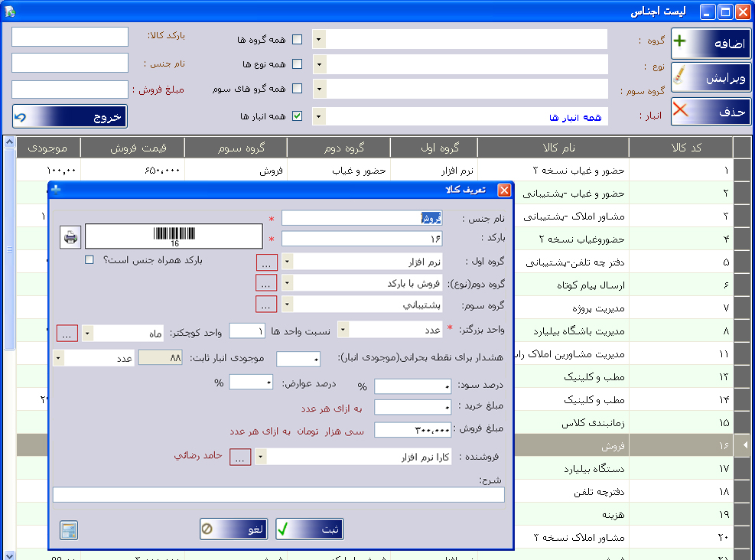Click the نام جنس field in dialog
The width and height of the screenshot is (755, 560).
tap(362, 218)
